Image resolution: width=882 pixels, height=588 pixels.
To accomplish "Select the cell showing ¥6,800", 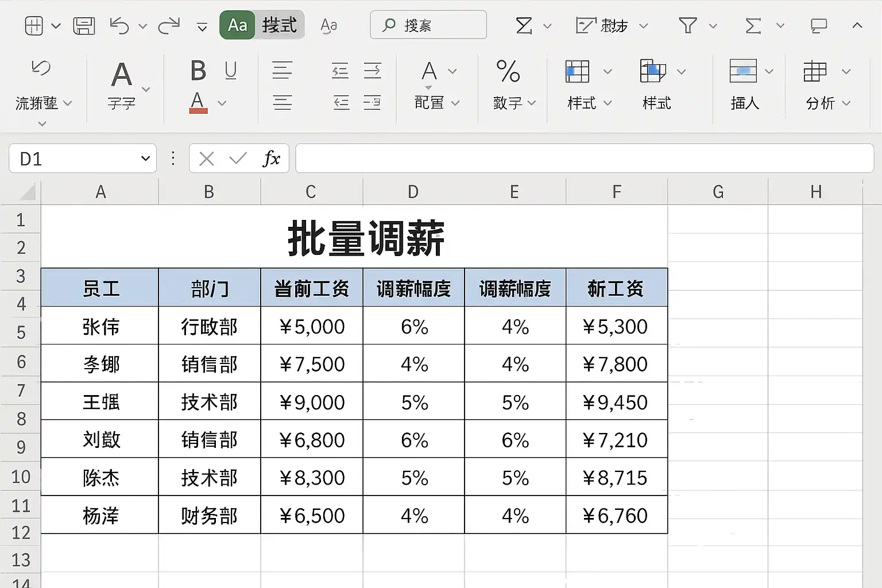I will click(312, 440).
